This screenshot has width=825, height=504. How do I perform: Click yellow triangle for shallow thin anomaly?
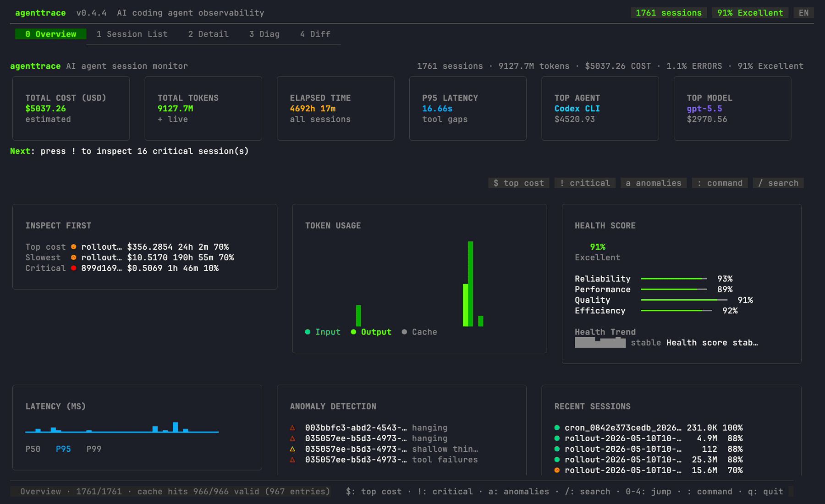click(x=292, y=449)
